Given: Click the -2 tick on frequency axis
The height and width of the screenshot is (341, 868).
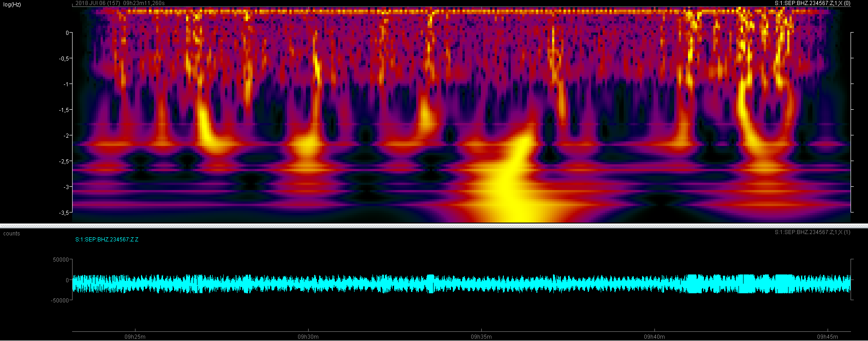Looking at the screenshot, I should (66, 136).
